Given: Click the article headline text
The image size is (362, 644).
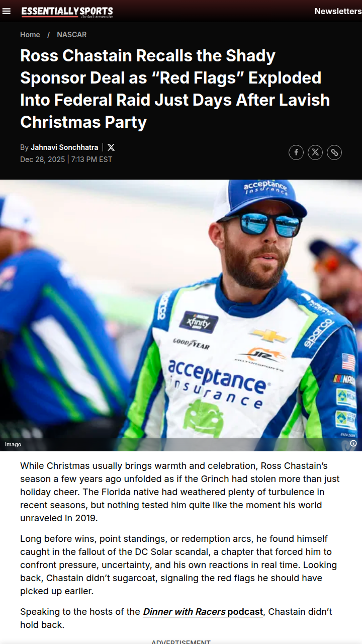Looking at the screenshot, I should pos(175,89).
